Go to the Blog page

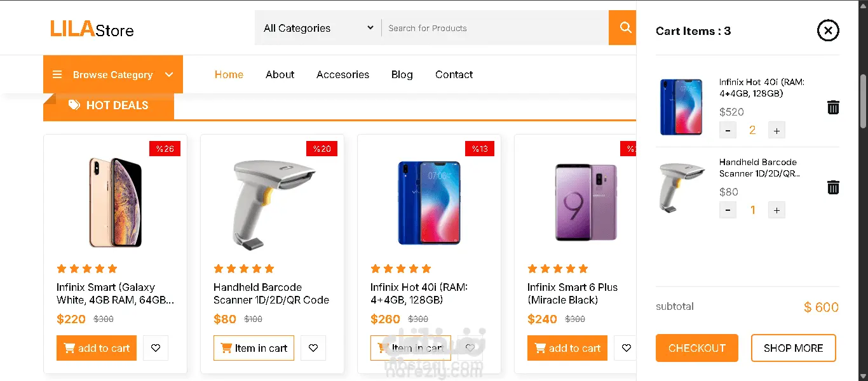pyautogui.click(x=402, y=74)
